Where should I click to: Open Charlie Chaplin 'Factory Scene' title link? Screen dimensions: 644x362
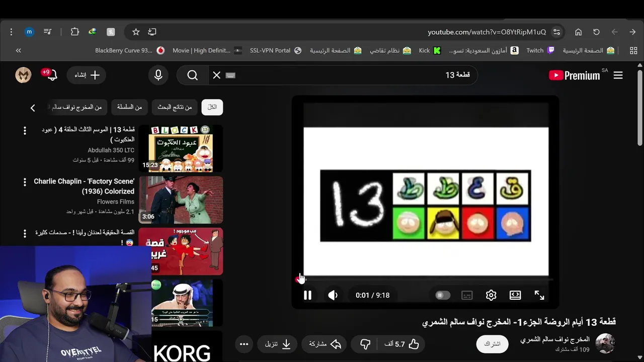pos(84,186)
